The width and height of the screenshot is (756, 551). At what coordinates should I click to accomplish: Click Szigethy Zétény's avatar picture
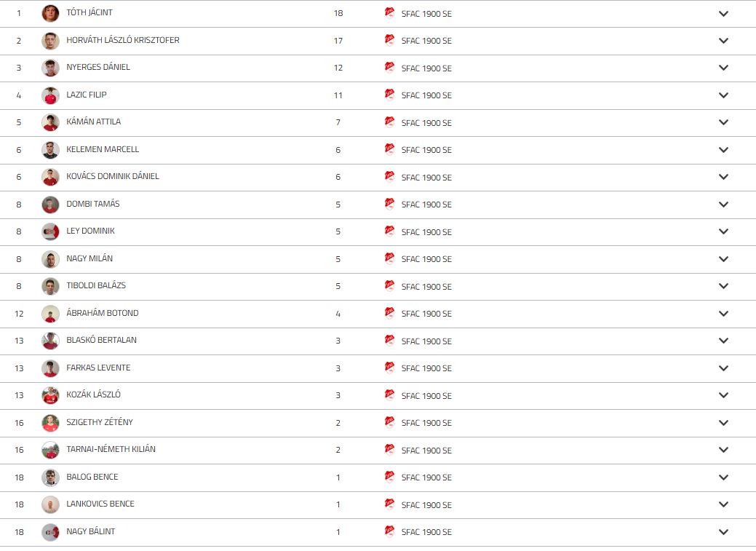pos(51,423)
